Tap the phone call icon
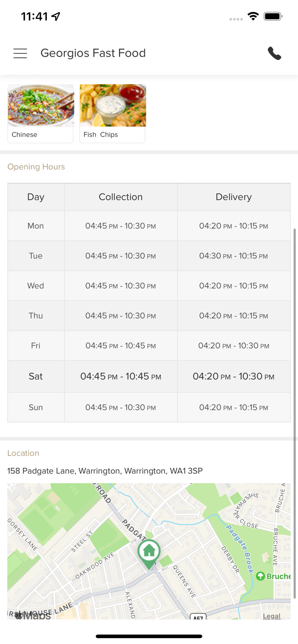The height and width of the screenshot is (644, 298). coord(274,53)
